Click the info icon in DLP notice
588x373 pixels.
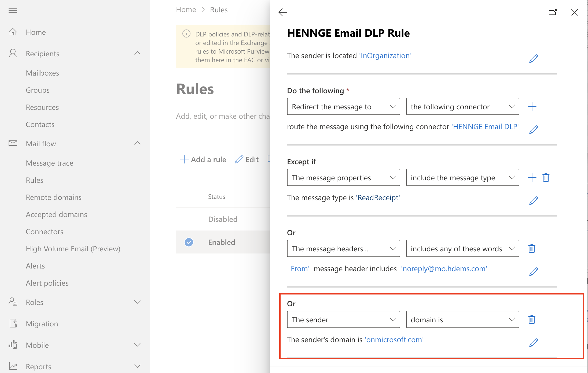coord(186,34)
